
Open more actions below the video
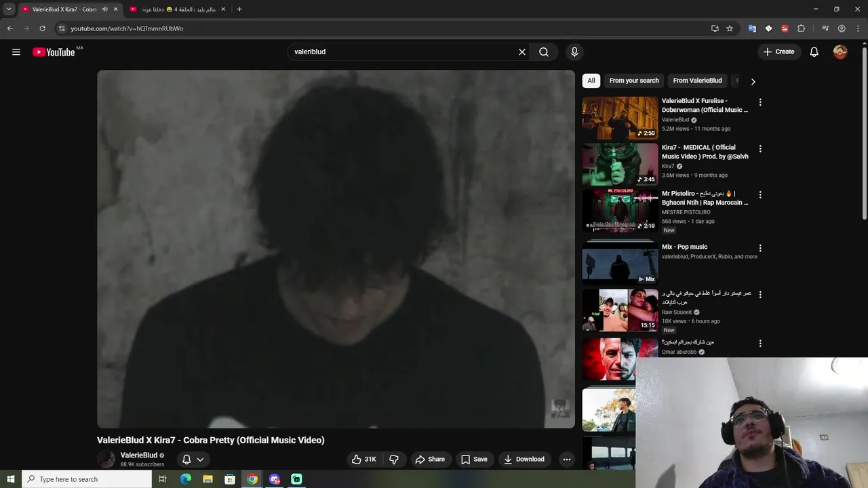pos(567,460)
